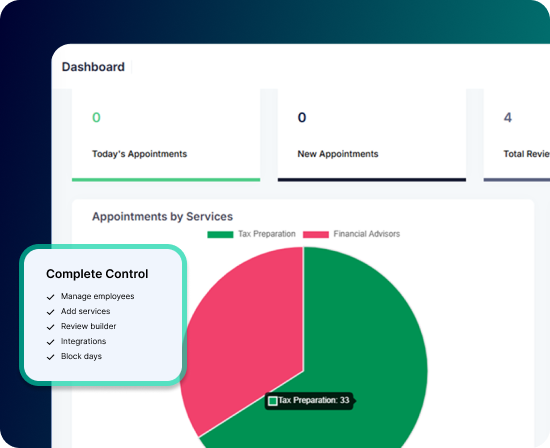Toggle the Financial Advisors legend color box
This screenshot has width=550, height=448.
[316, 234]
